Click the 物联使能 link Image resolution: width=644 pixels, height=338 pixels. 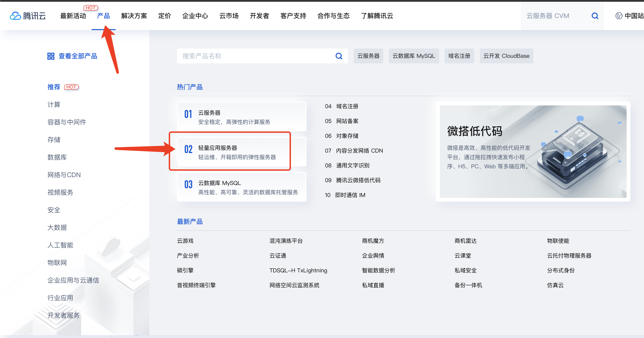(558, 241)
